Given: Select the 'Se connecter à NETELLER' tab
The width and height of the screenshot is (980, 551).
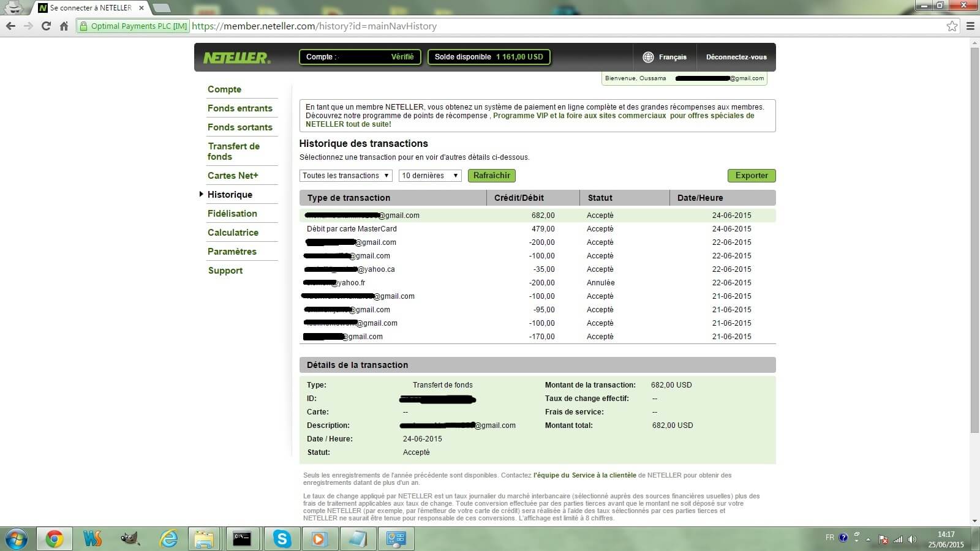Looking at the screenshot, I should click(x=91, y=8).
